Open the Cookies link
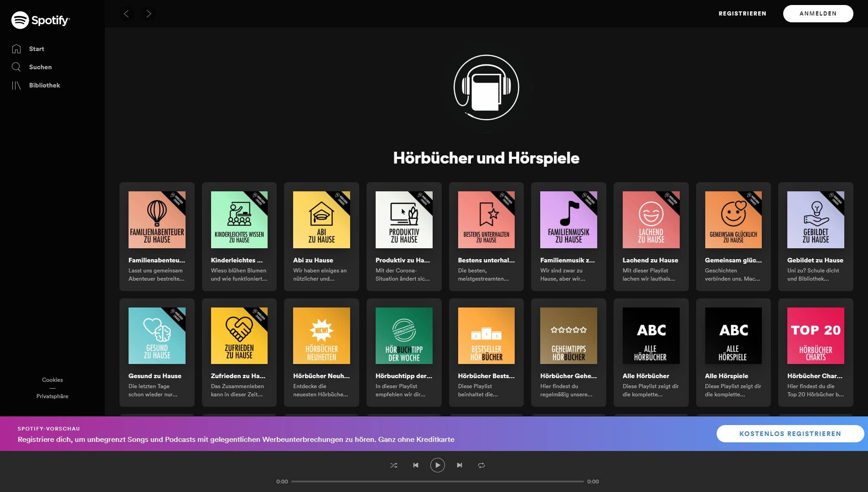This screenshot has width=868, height=492. (x=52, y=380)
